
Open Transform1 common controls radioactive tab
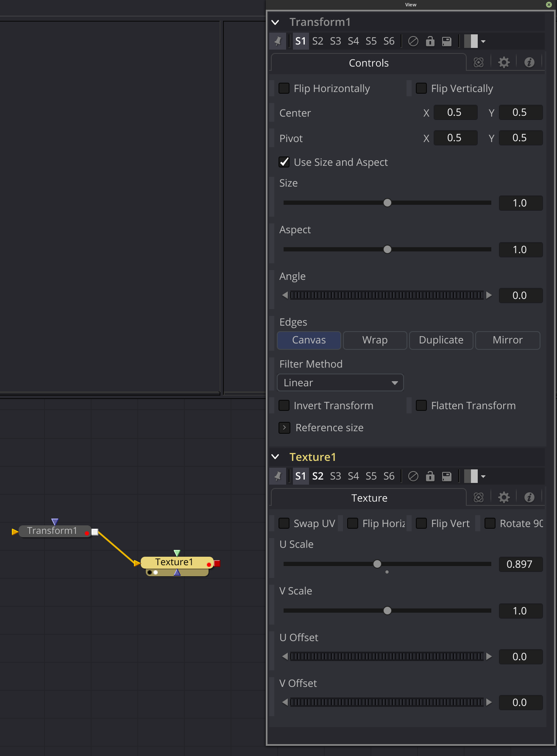click(479, 63)
